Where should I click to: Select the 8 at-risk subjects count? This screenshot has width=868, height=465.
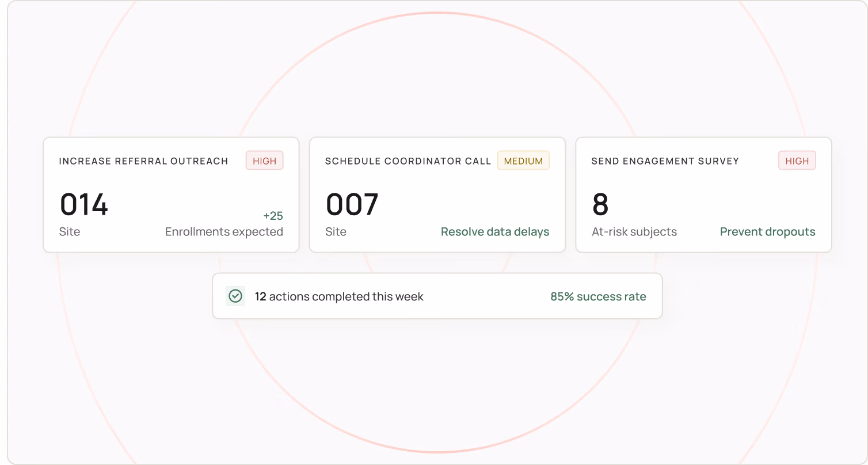click(x=600, y=205)
